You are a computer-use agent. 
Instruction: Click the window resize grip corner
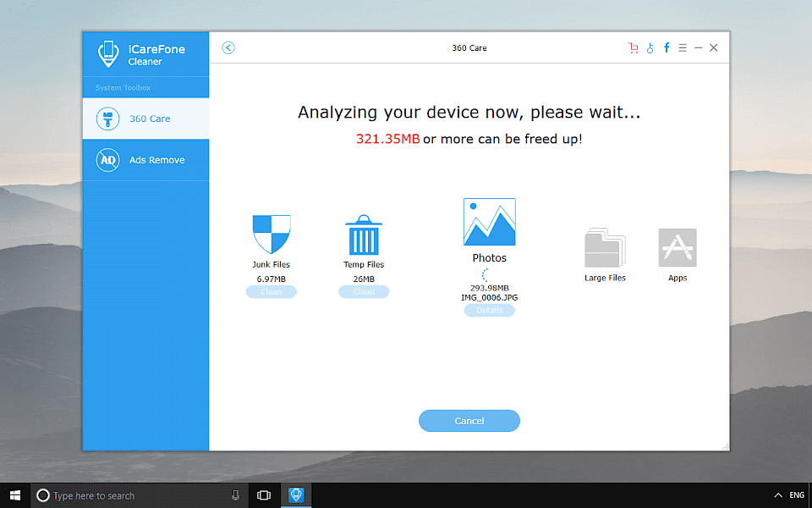click(x=725, y=446)
